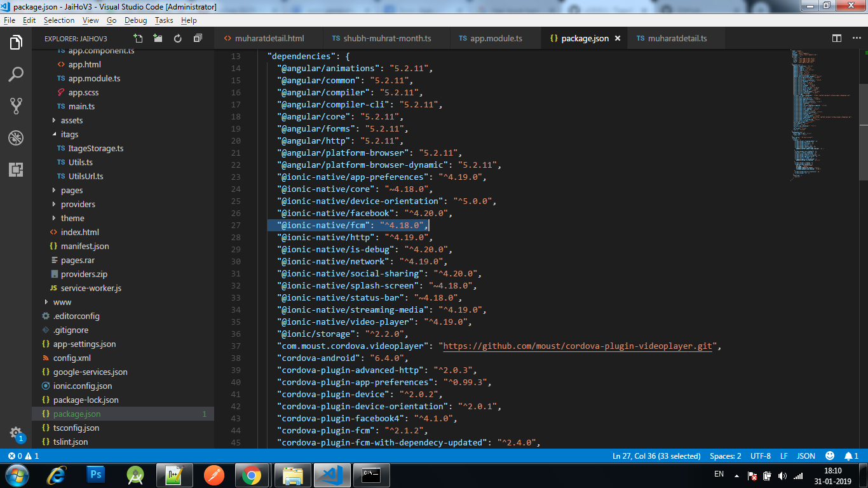Click EN language indicator in taskbar
Screen dimensions: 868x488
click(719, 474)
